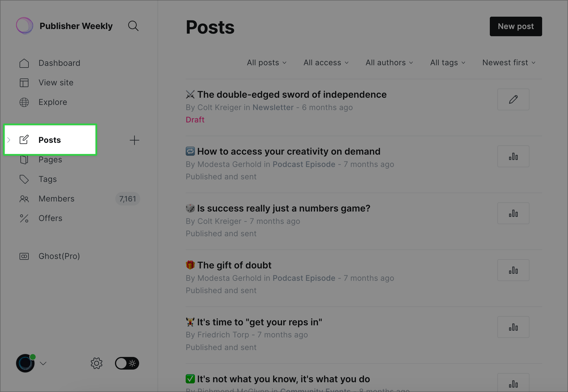This screenshot has width=568, height=392.
Task: Toggle the dark mode switch
Action: 127,363
